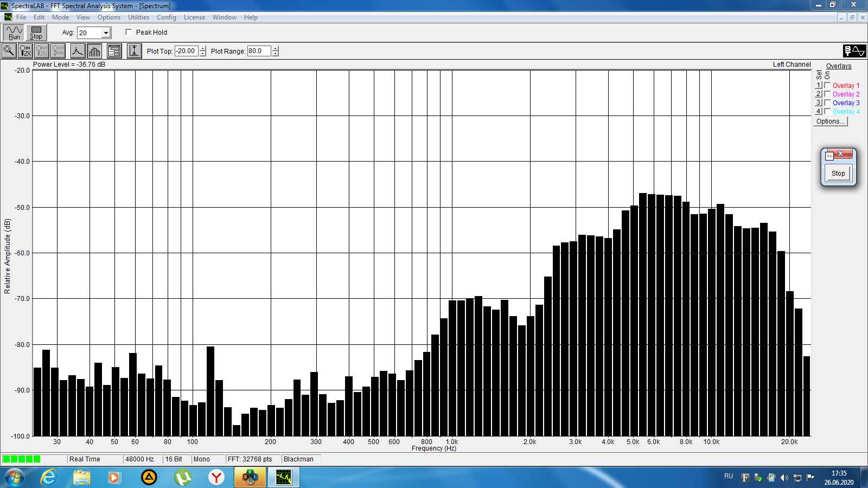
Task: Turn on Overlay 4 checkbox
Action: 827,111
